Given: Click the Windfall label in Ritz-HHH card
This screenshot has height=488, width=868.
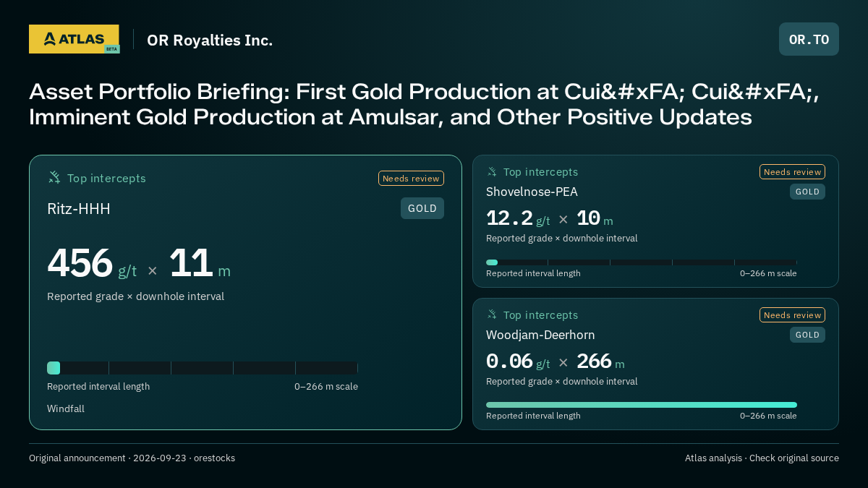Looking at the screenshot, I should pos(66,409).
